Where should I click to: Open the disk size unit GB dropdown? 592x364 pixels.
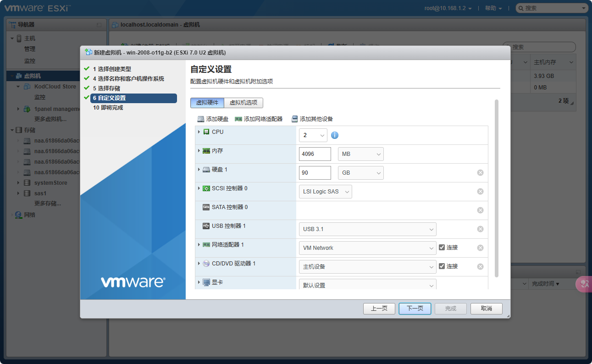(361, 173)
